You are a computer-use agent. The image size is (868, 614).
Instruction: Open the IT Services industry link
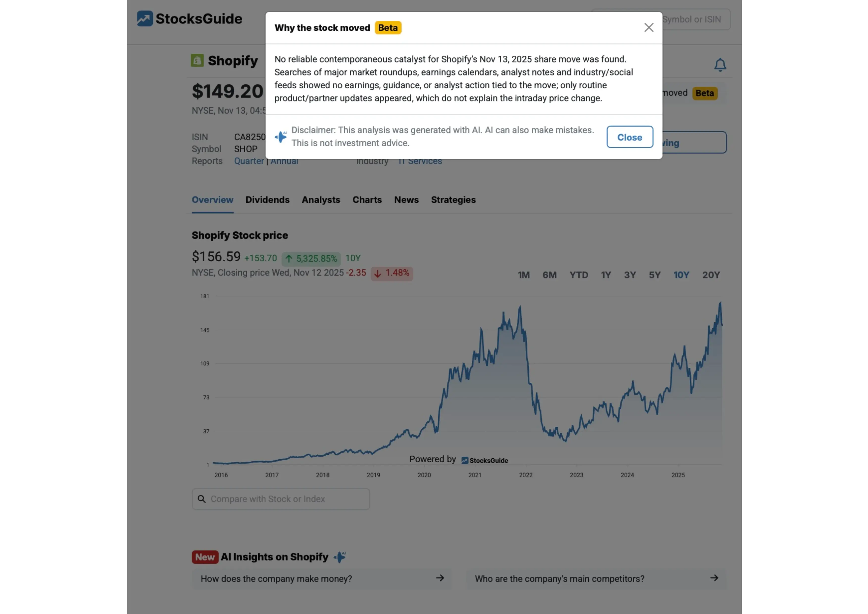(x=420, y=161)
